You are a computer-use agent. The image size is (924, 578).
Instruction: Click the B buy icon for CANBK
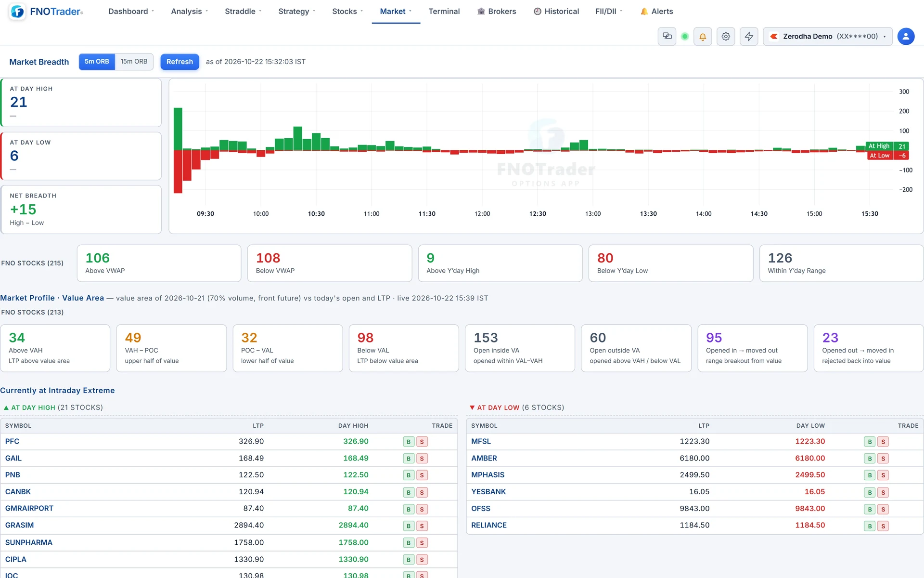[x=409, y=492]
